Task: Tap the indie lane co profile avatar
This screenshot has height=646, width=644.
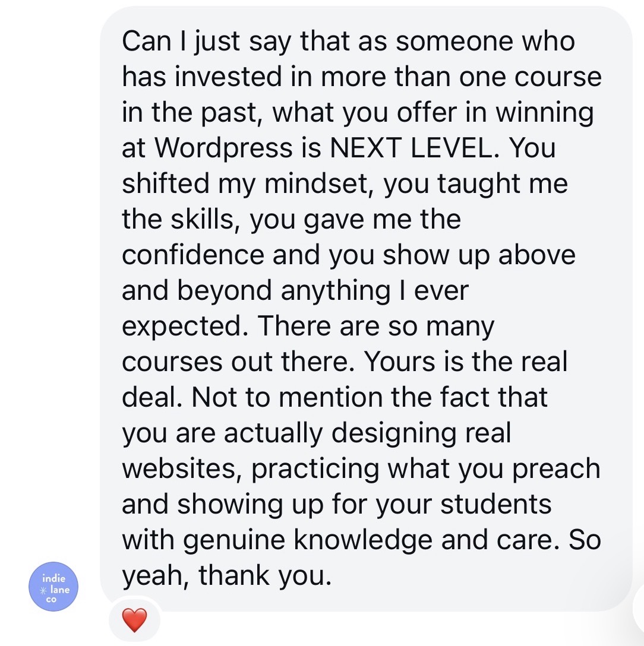Action: [x=53, y=587]
